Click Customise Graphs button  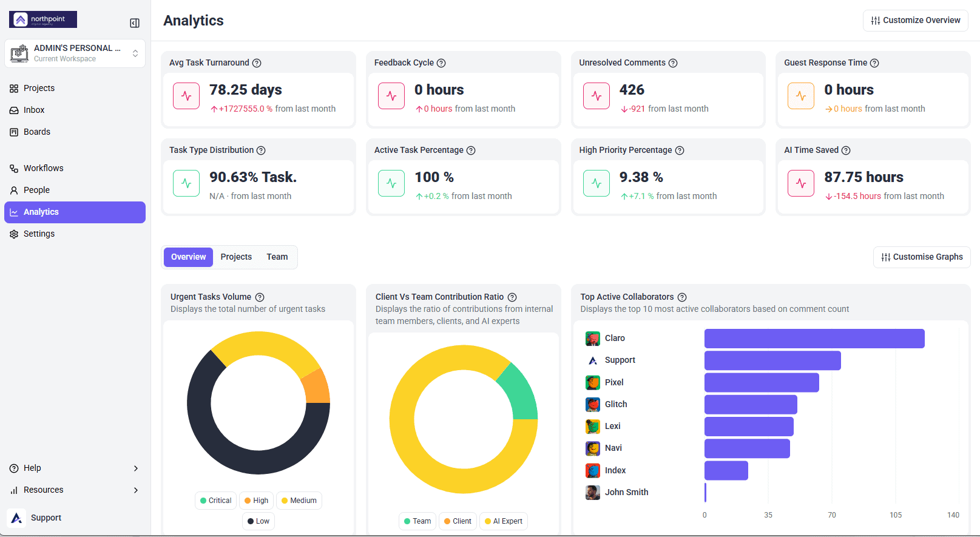[922, 257]
